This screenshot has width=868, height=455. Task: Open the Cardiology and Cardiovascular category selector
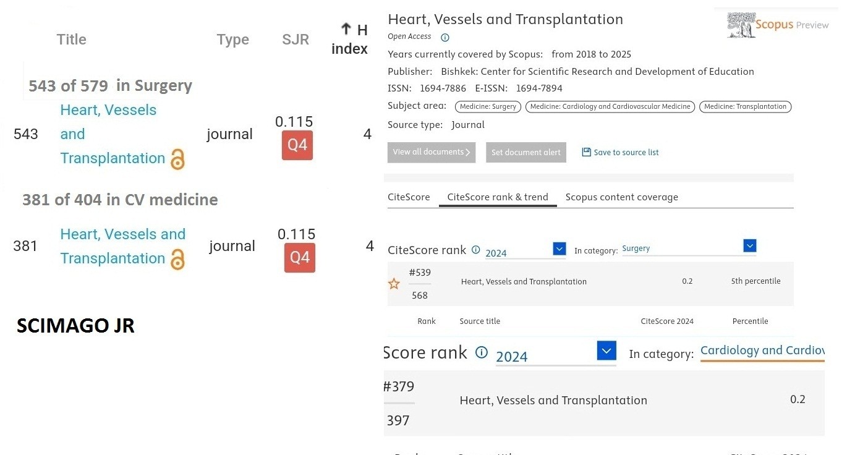click(x=762, y=351)
